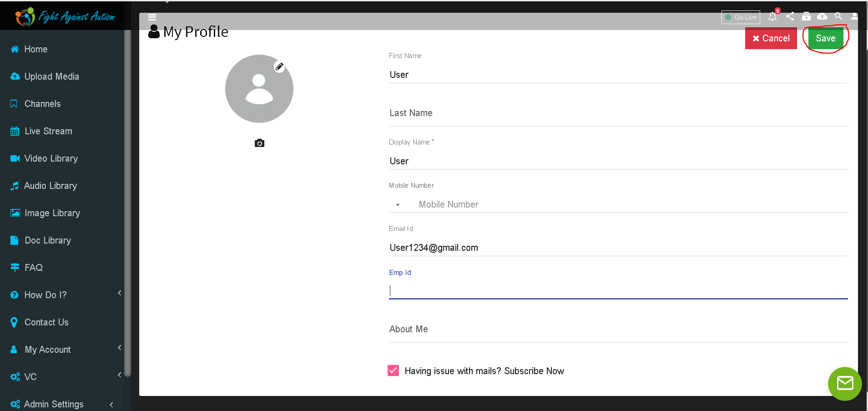Open the notifications bell icon
The width and height of the screenshot is (868, 411).
click(772, 17)
